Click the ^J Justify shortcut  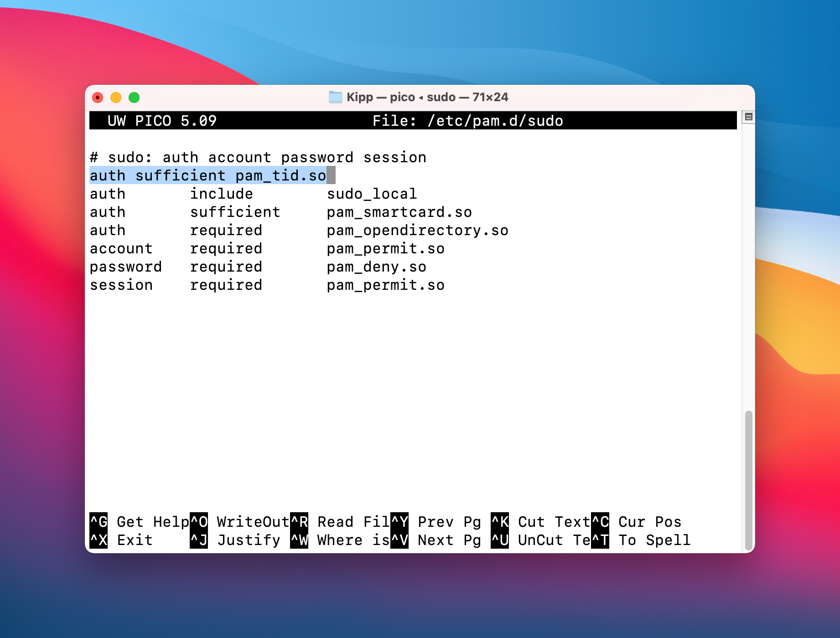[235, 540]
